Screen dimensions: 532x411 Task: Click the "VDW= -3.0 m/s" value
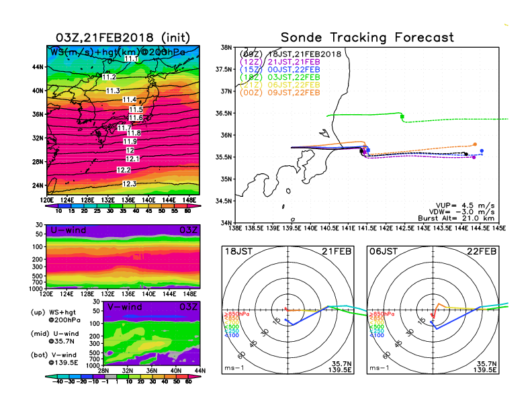coord(461,212)
